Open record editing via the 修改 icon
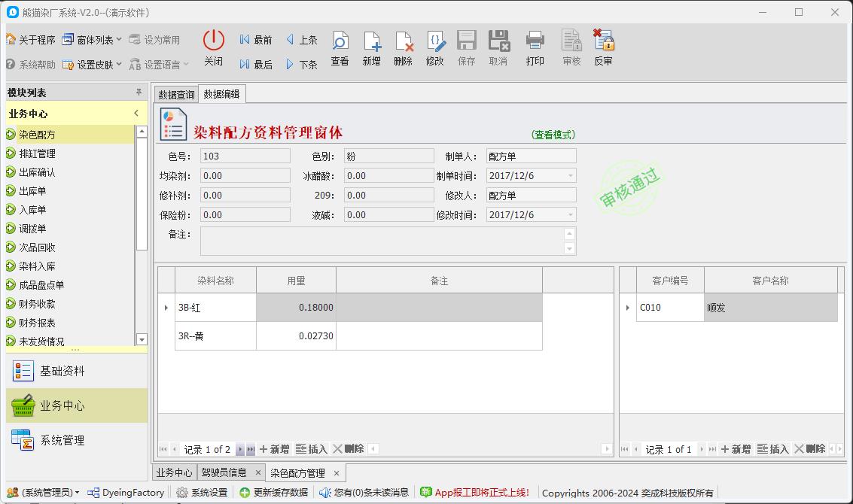 (x=434, y=47)
